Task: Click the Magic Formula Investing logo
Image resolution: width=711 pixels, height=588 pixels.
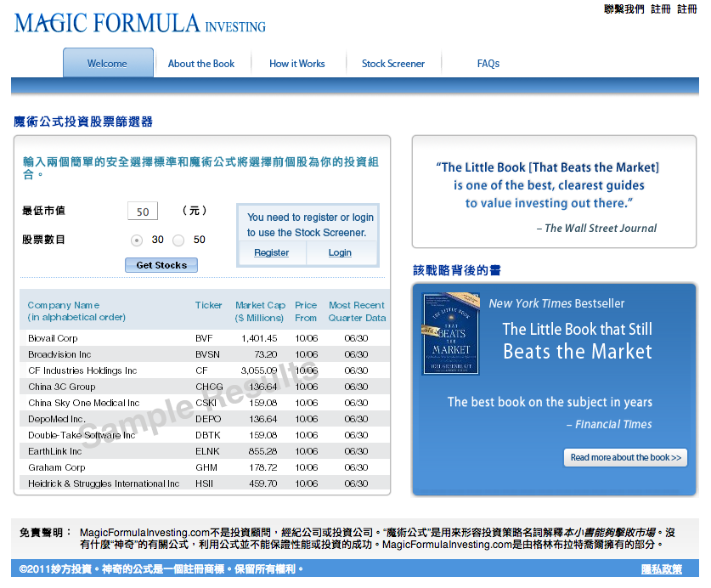Action: (140, 23)
